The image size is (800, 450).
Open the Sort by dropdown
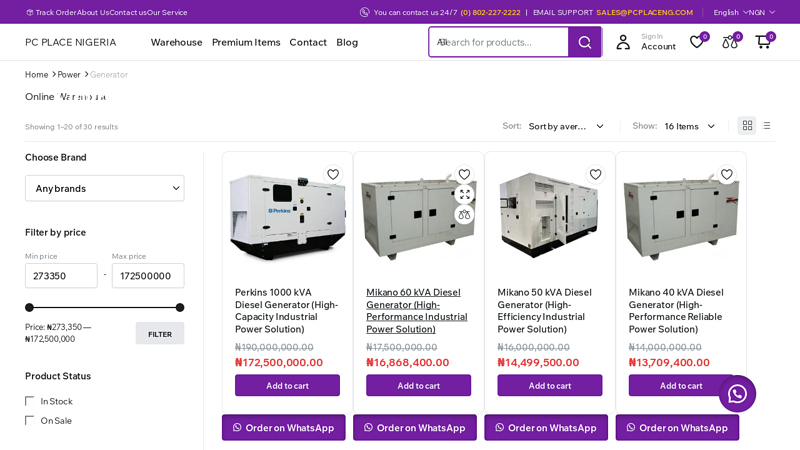[566, 126]
